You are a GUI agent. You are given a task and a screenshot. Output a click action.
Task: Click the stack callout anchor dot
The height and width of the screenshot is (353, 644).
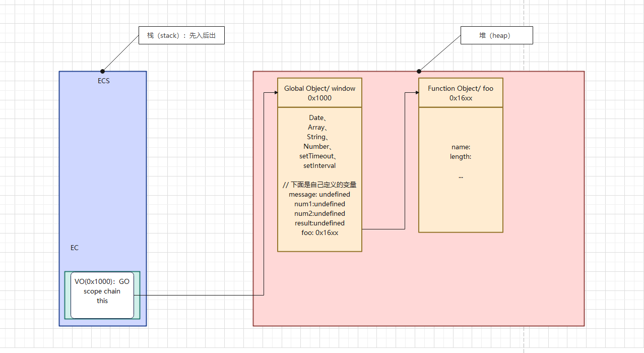(x=103, y=71)
